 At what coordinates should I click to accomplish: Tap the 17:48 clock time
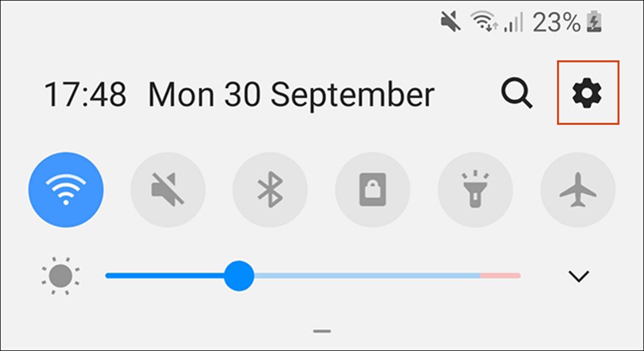pos(85,95)
